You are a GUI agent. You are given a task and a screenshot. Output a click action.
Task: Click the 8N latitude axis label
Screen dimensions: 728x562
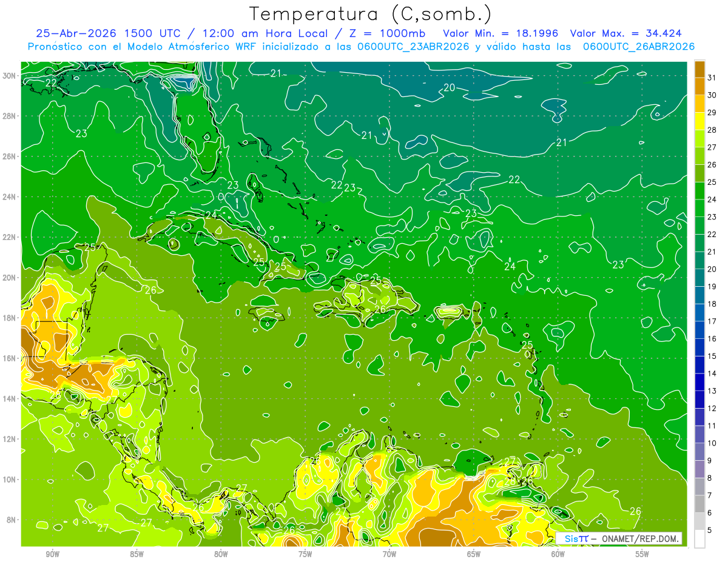pos(11,520)
